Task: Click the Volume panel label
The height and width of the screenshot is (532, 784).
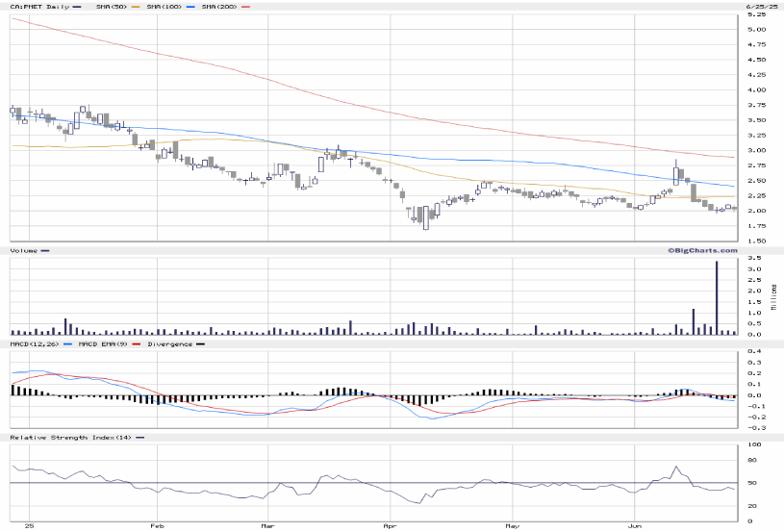Action: tap(24, 250)
